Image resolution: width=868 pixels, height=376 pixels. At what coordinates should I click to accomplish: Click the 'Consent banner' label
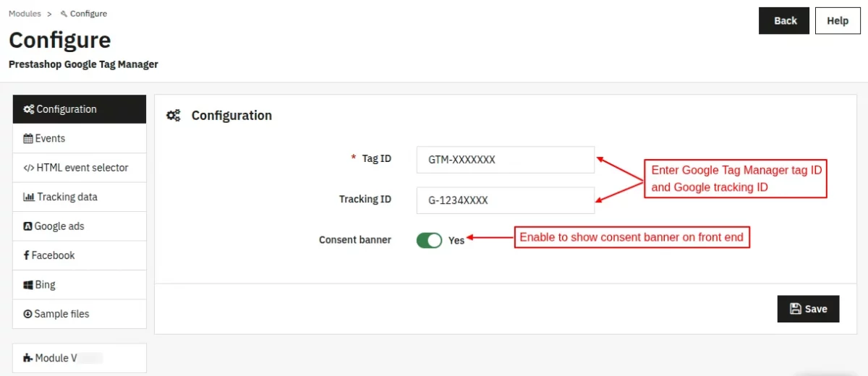[x=355, y=239]
